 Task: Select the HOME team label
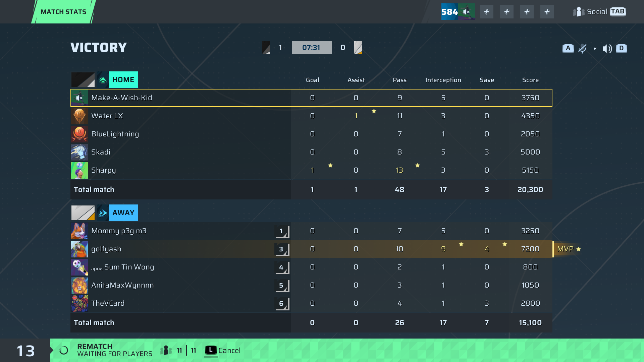click(x=123, y=80)
